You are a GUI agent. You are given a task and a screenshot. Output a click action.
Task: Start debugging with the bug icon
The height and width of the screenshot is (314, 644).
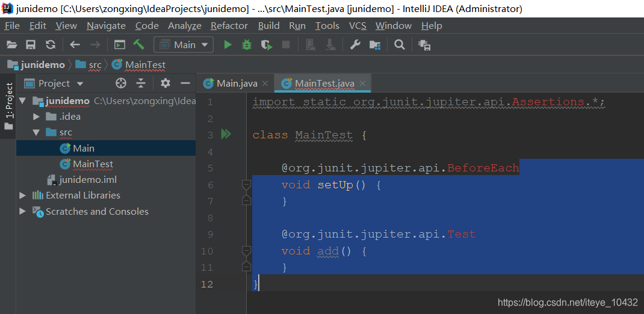[246, 45]
